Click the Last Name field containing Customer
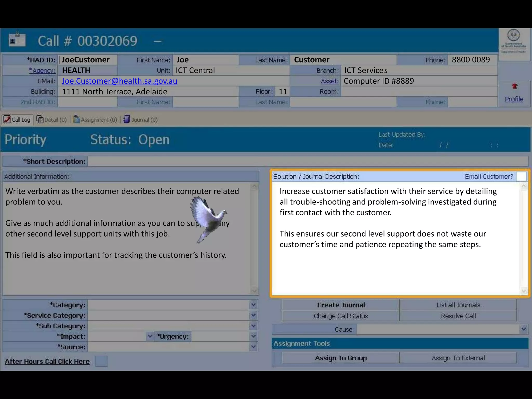The height and width of the screenshot is (399, 532). [343, 60]
